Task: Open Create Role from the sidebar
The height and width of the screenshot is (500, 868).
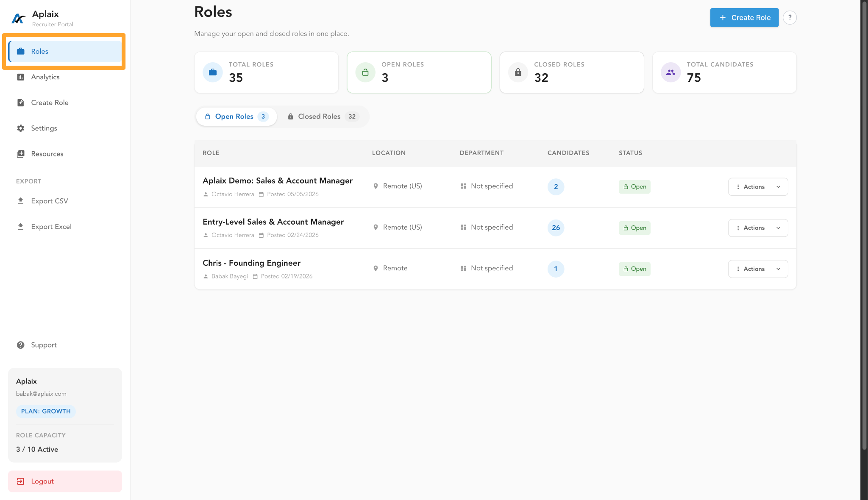Action: tap(65, 103)
